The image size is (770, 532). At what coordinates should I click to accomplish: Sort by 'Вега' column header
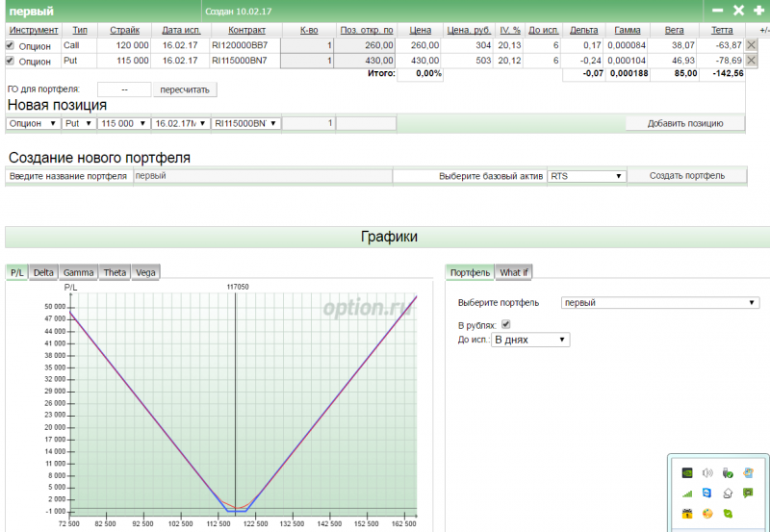click(x=675, y=30)
